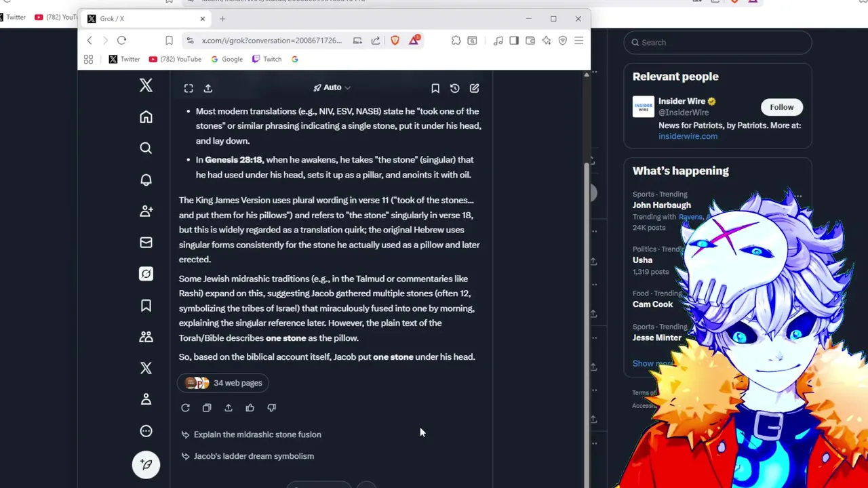This screenshot has width=868, height=488.
Task: Open Profile in the X sidebar
Action: coord(146,399)
